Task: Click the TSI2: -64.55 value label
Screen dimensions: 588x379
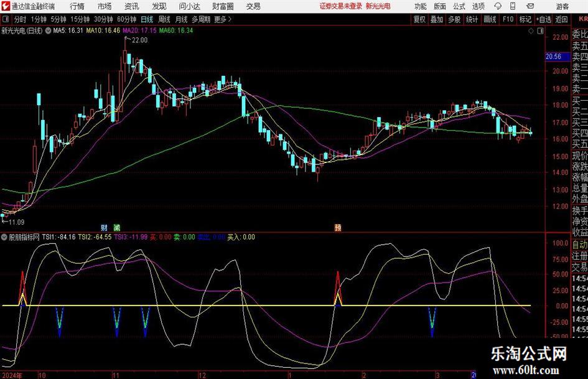Action: tap(95, 237)
